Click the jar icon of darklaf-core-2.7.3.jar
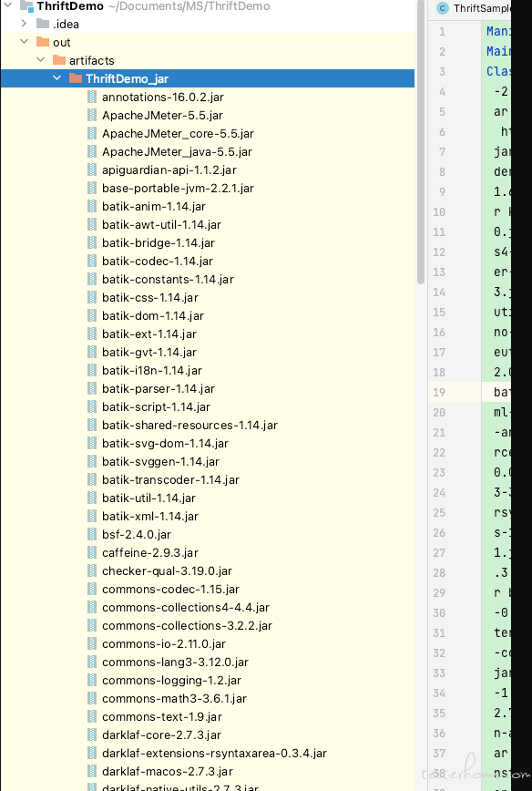This screenshot has height=791, width=532. (x=92, y=734)
